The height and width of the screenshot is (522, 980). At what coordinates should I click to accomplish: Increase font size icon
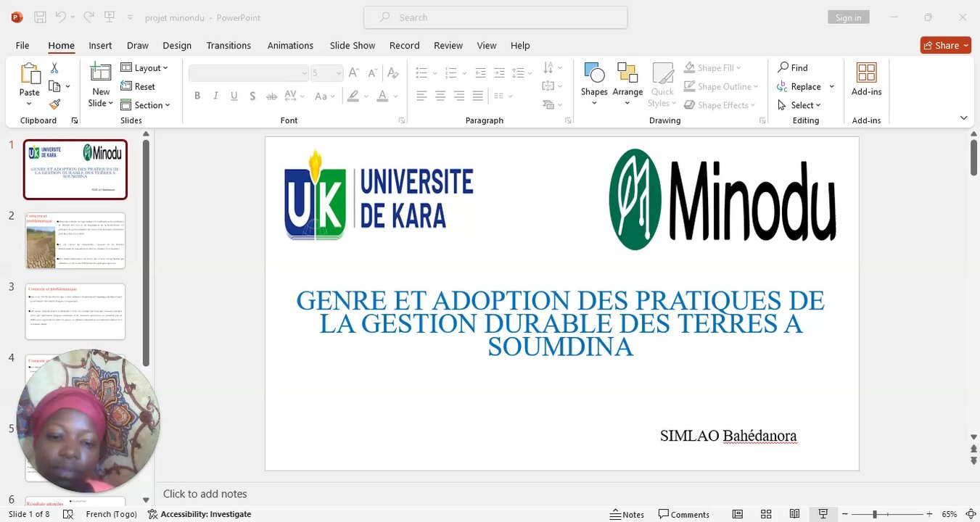(x=354, y=72)
